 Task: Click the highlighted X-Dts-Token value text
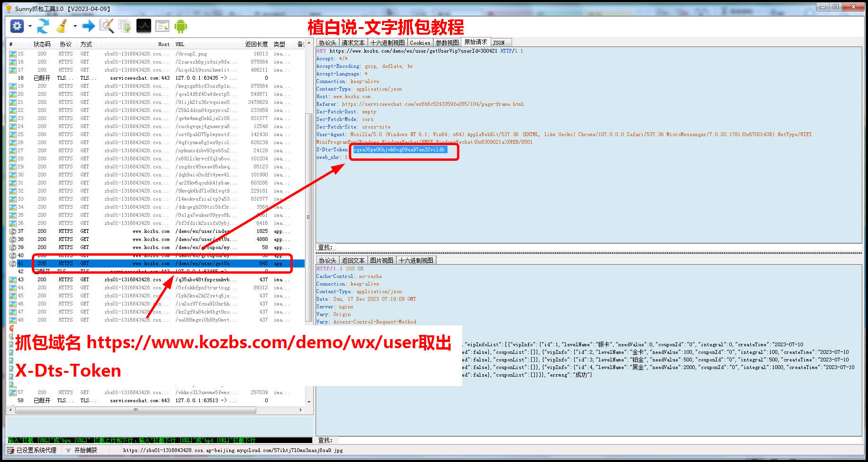pos(400,150)
